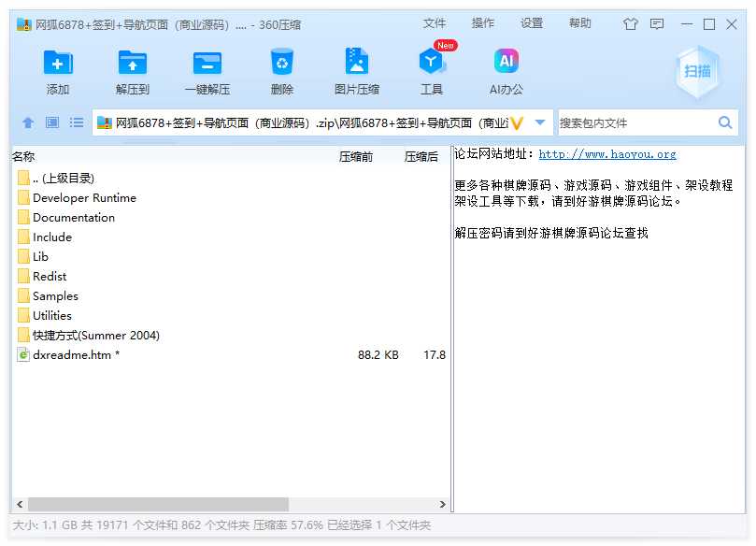The image size is (756, 546).
Task: Minimize the 360压缩 window
Action: (x=687, y=24)
